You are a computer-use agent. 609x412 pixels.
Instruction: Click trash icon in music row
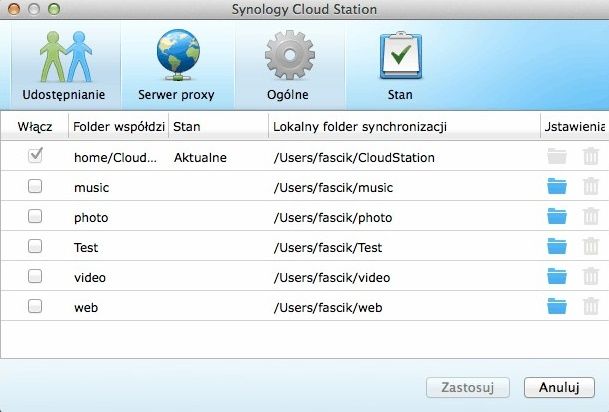[x=591, y=186]
